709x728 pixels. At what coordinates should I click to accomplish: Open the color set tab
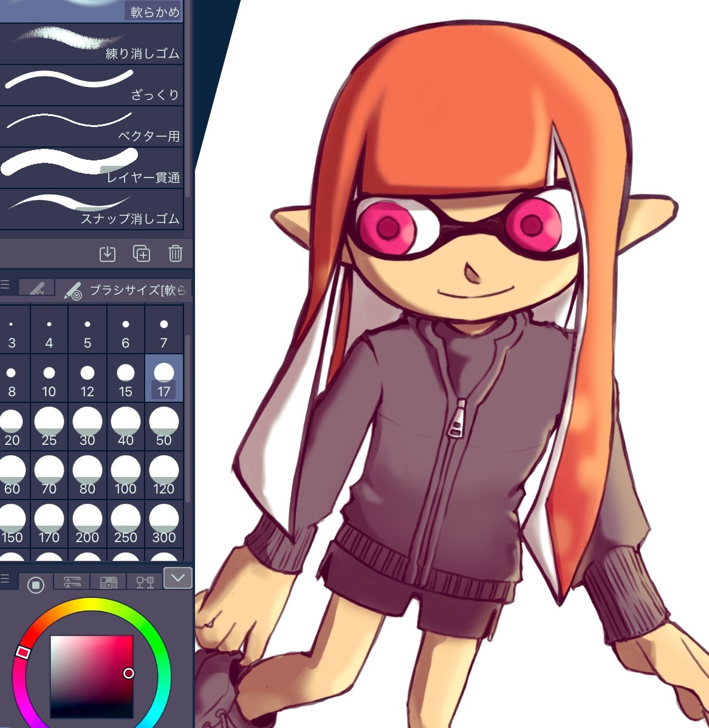109,582
